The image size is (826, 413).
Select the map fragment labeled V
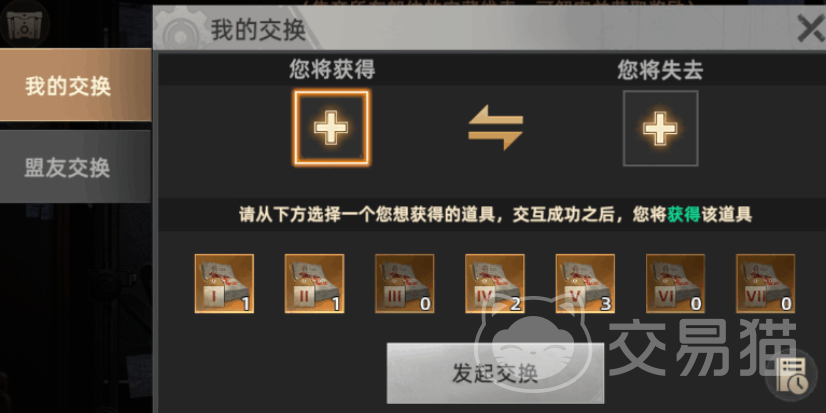tap(585, 283)
